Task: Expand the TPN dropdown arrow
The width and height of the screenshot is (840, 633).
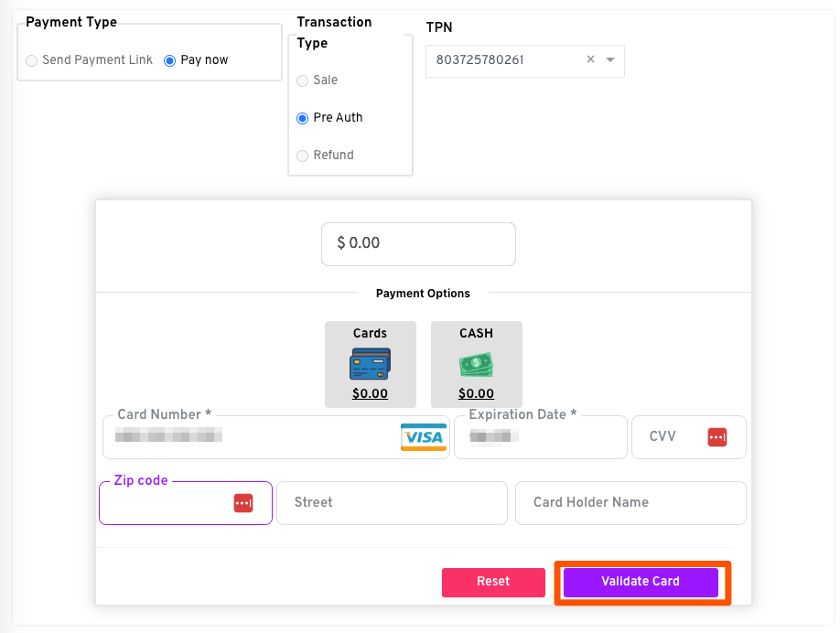Action: coord(610,59)
